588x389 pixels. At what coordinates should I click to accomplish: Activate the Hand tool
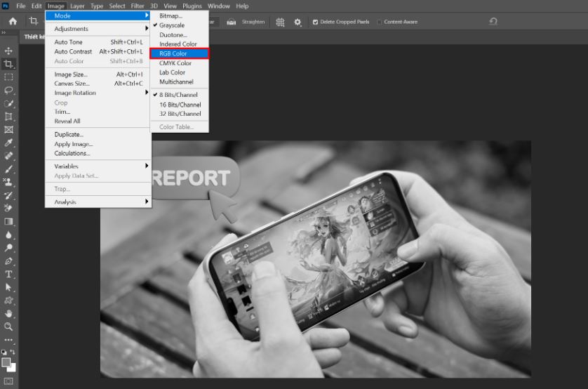click(x=8, y=313)
